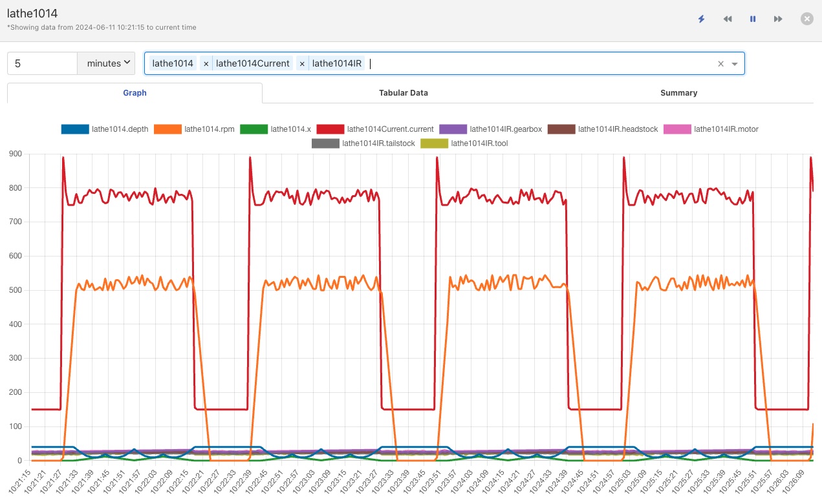
Task: Pause the live data stream
Action: pyautogui.click(x=753, y=19)
